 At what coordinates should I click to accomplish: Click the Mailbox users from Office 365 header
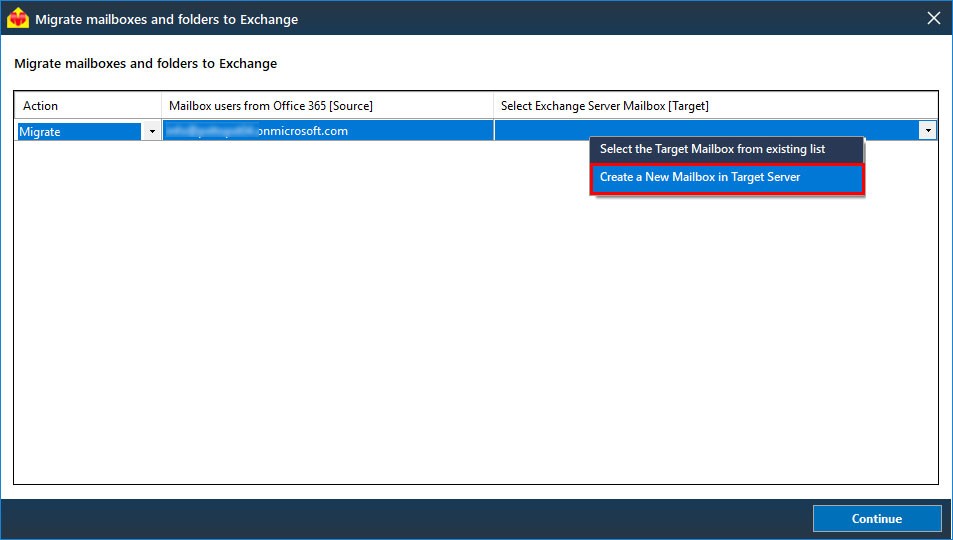click(x=328, y=106)
